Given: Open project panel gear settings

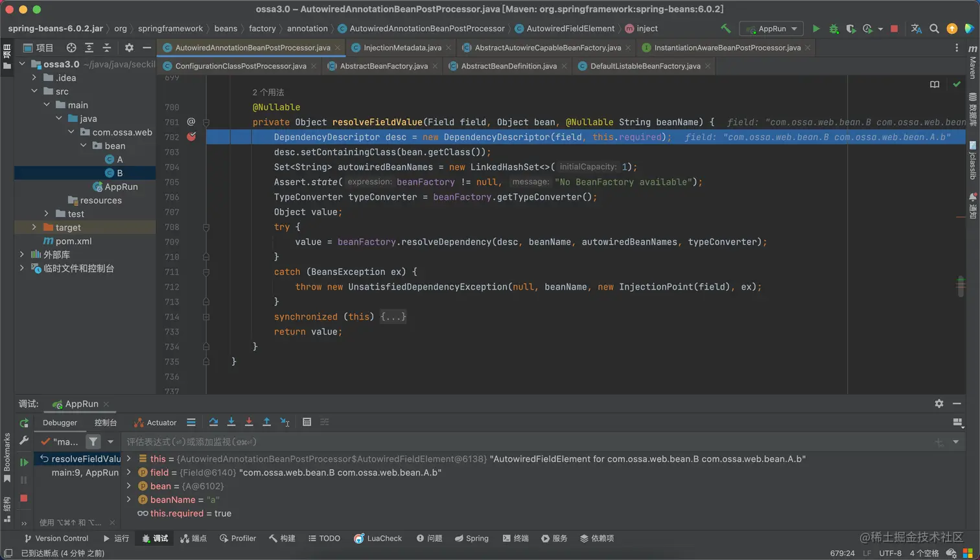Looking at the screenshot, I should 129,47.
